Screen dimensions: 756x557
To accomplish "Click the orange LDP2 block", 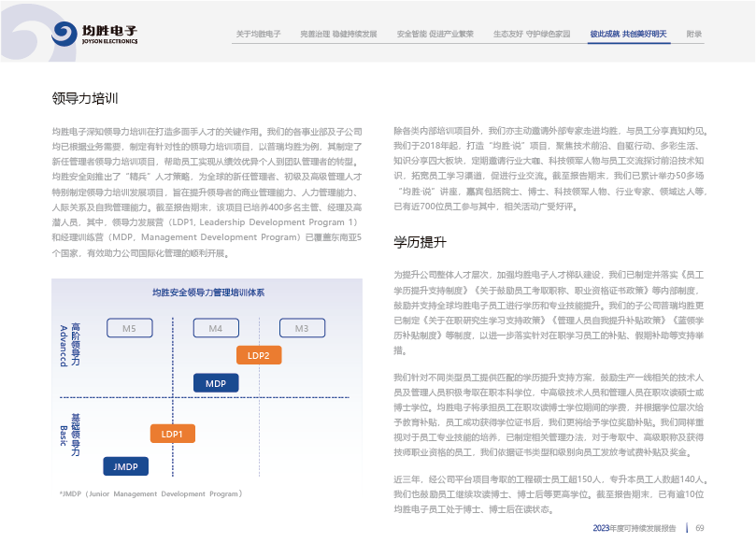I will (x=259, y=355).
